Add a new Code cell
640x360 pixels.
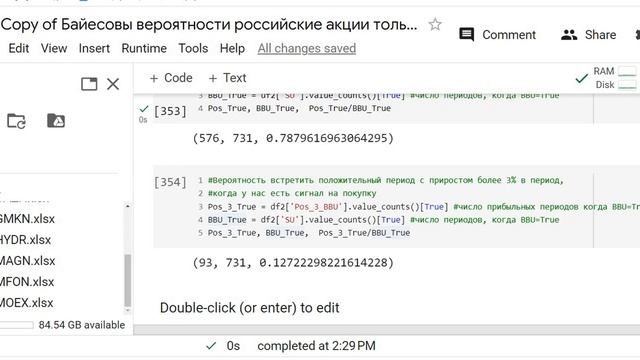(x=171, y=78)
